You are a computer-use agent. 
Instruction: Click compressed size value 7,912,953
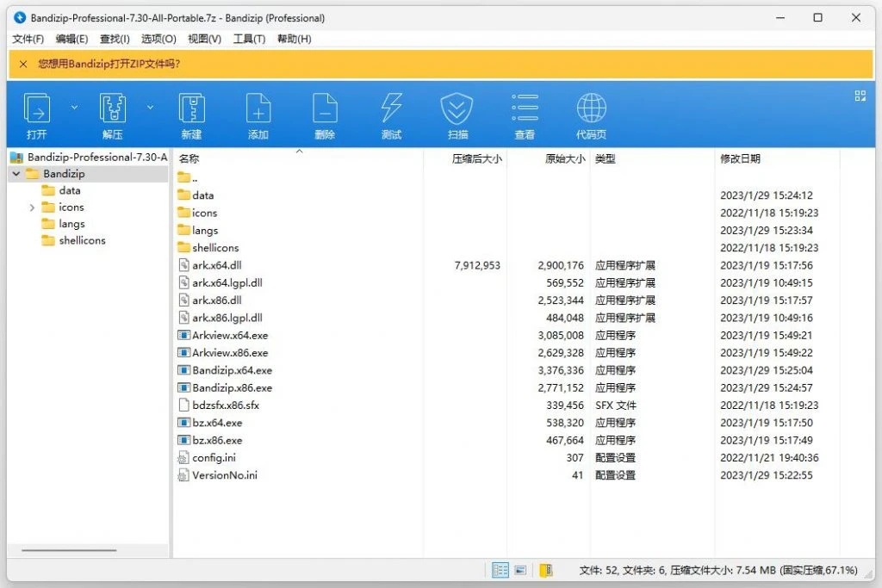(x=477, y=265)
